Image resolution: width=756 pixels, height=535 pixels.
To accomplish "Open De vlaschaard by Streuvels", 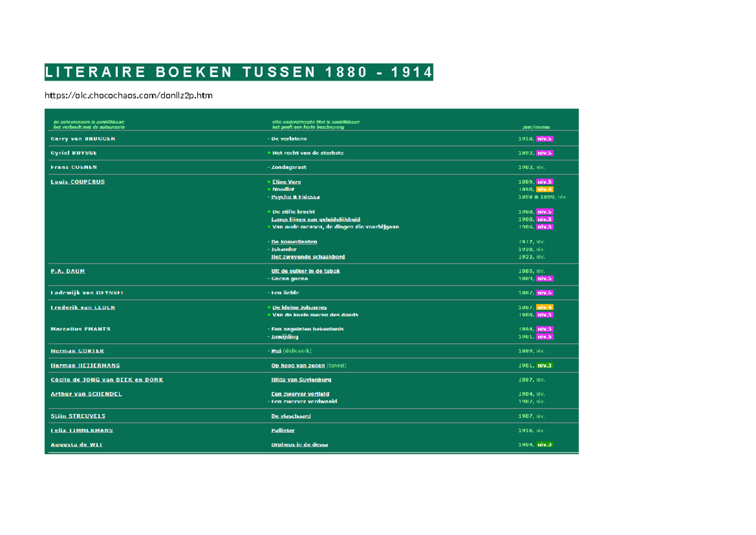I will [290, 416].
